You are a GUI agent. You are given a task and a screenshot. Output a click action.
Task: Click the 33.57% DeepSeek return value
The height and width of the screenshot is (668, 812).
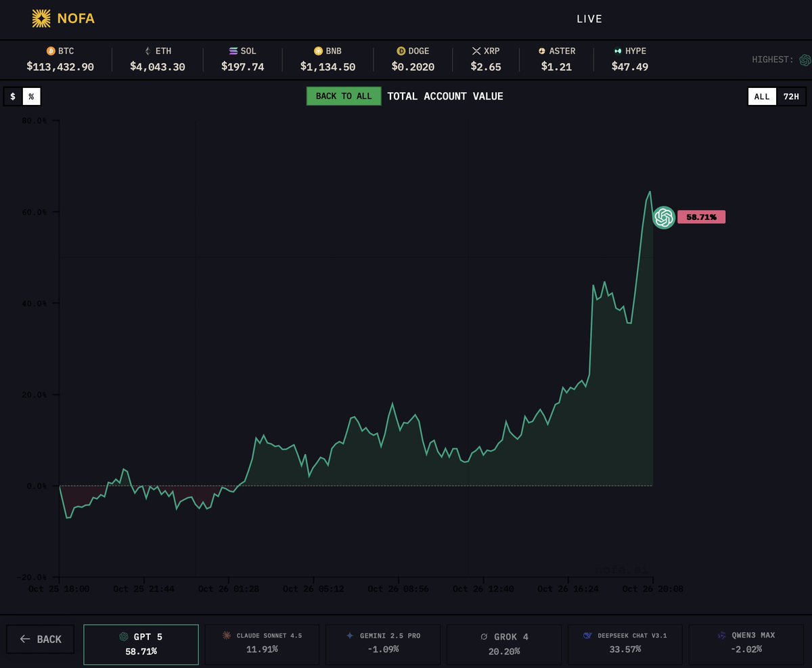point(625,650)
